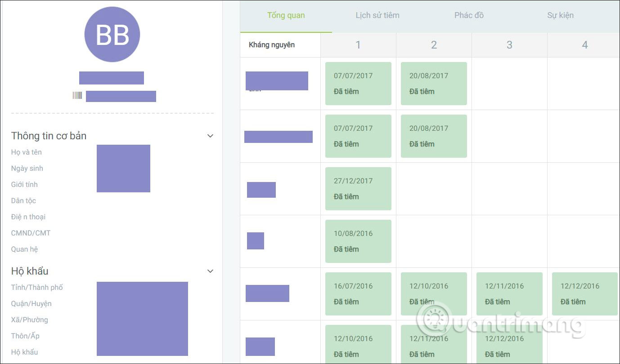The width and height of the screenshot is (620, 364).
Task: Click the Hộ khẩu section heading
Action: pyautogui.click(x=30, y=271)
